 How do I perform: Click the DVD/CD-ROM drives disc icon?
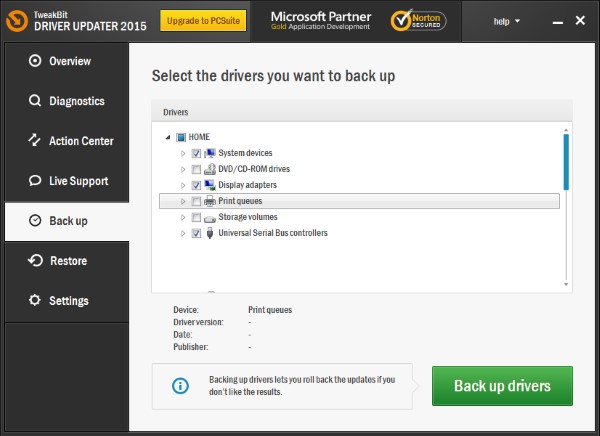(210, 169)
